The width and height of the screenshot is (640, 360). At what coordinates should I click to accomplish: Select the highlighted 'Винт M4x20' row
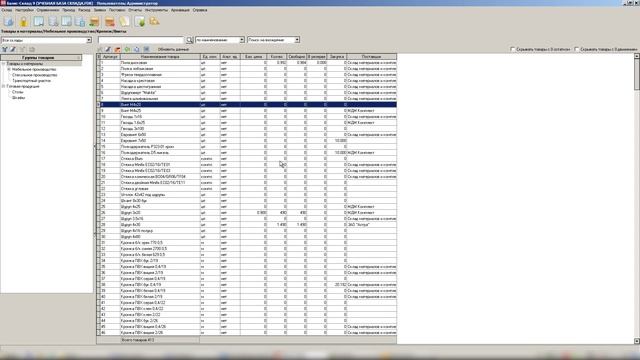click(x=247, y=104)
